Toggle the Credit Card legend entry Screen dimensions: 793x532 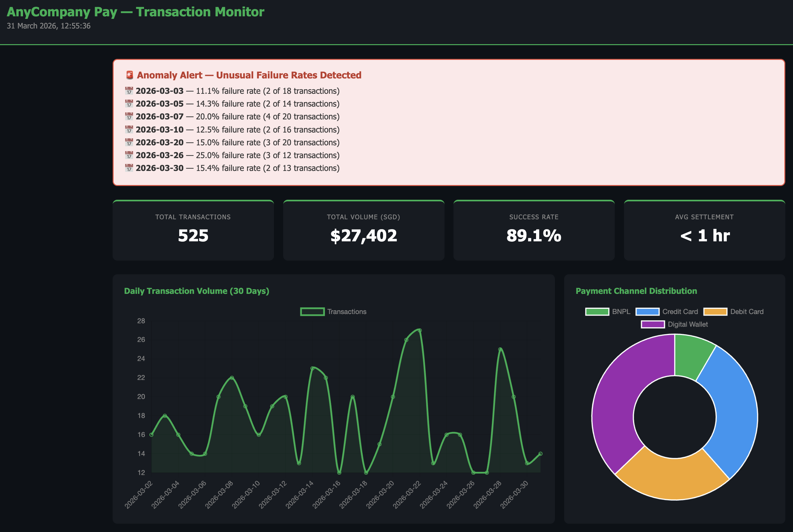pyautogui.click(x=679, y=311)
